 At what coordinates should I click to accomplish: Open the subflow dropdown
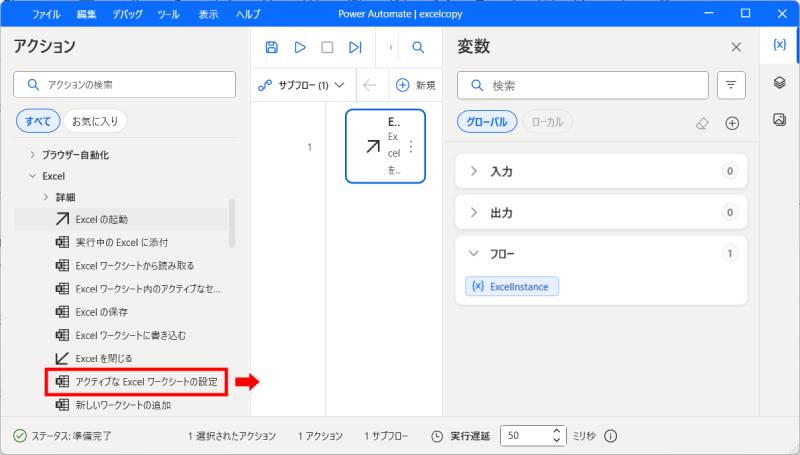(302, 85)
